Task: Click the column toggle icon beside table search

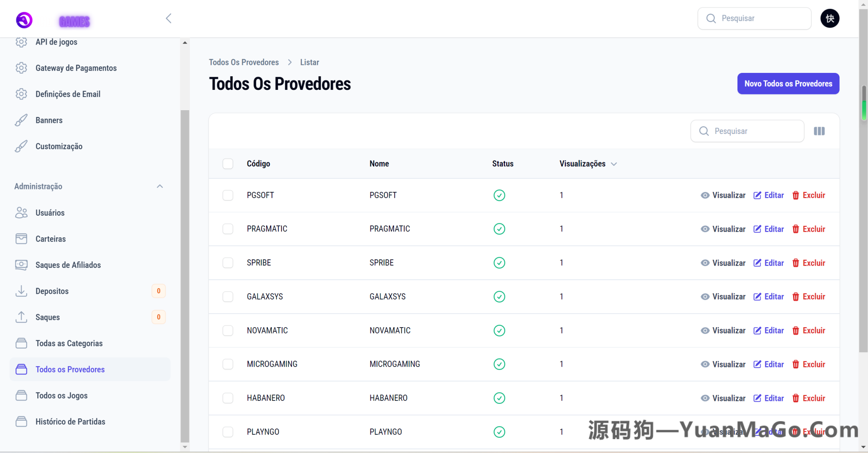Action: coord(819,131)
